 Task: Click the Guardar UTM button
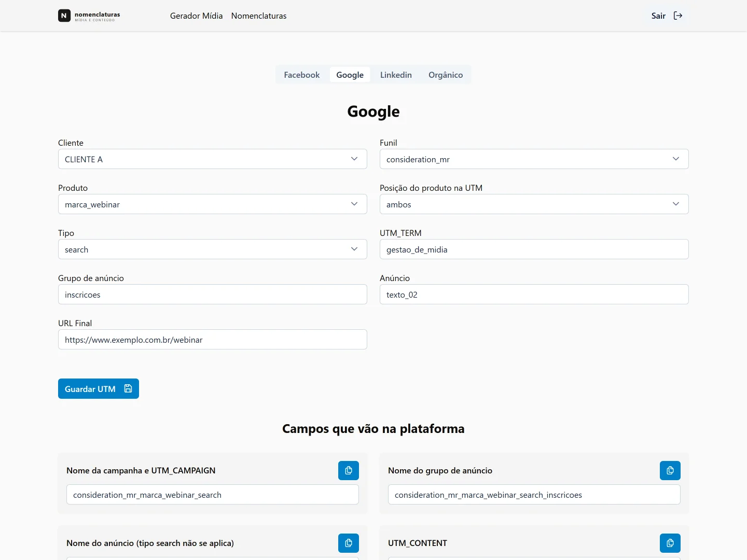(x=99, y=389)
